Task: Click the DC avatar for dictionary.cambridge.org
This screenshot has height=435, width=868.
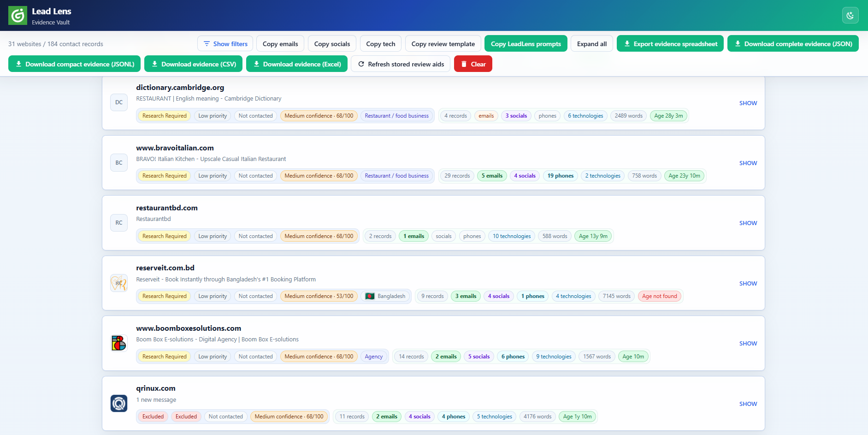Action: tap(119, 102)
